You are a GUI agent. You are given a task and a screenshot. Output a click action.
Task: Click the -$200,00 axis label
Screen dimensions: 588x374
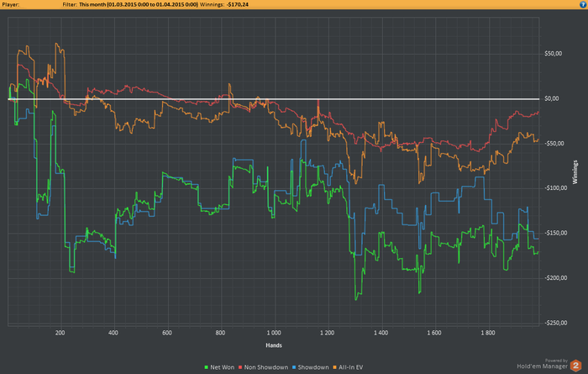(x=556, y=278)
